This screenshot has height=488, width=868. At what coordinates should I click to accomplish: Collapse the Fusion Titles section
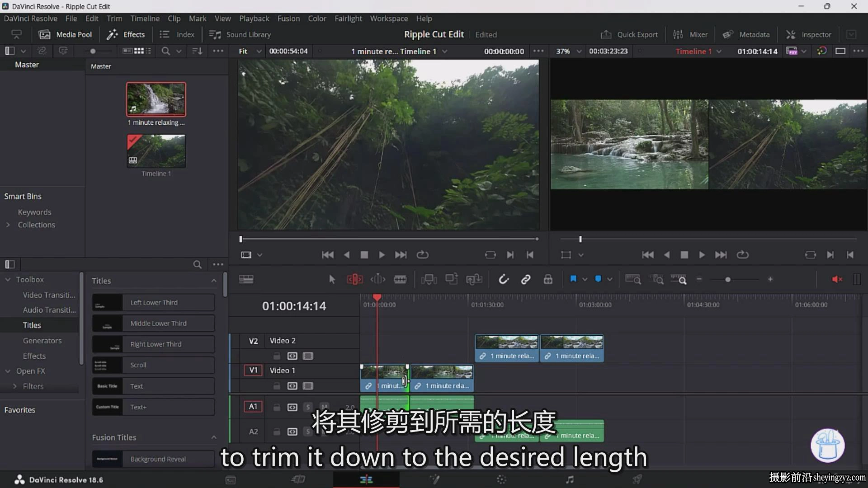point(214,437)
